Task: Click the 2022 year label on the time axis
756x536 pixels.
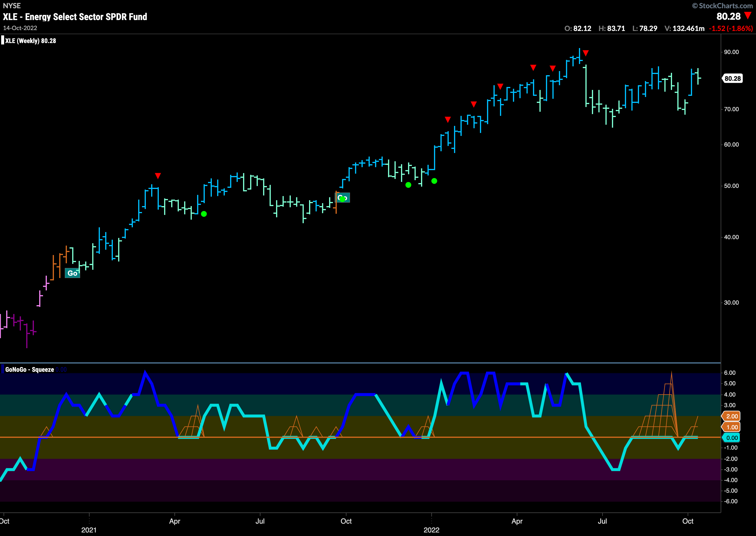Action: 431,530
